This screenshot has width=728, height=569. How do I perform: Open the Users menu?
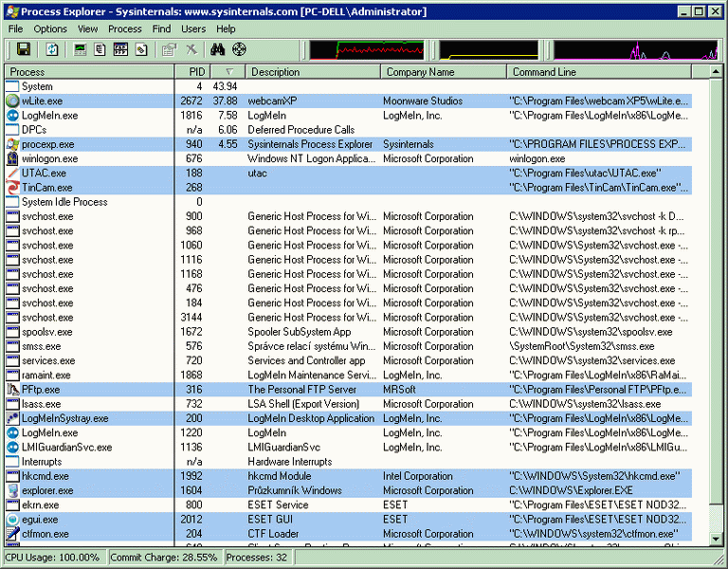point(193,28)
